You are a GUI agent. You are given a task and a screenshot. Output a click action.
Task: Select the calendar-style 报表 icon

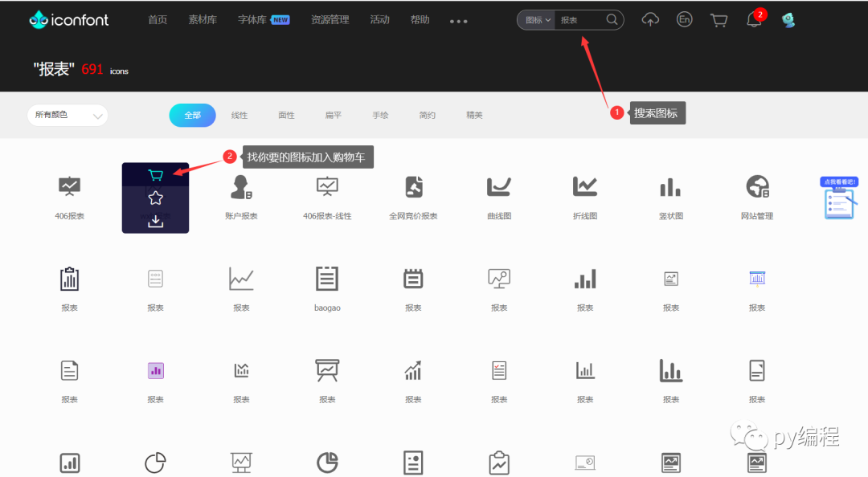pyautogui.click(x=414, y=279)
